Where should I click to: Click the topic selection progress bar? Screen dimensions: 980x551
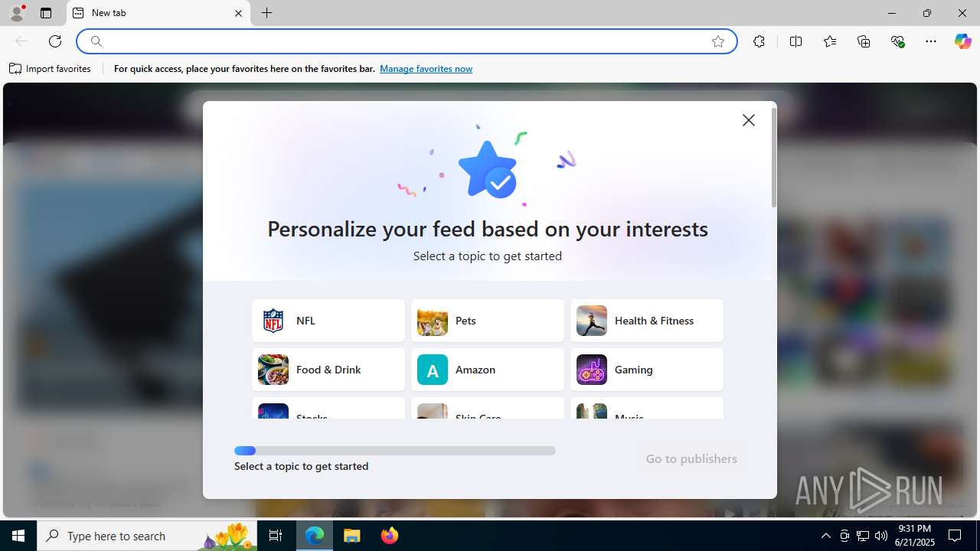tap(395, 451)
